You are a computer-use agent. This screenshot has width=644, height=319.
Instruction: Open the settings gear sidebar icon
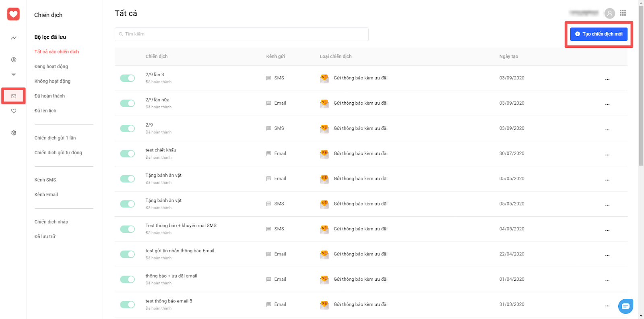click(14, 133)
